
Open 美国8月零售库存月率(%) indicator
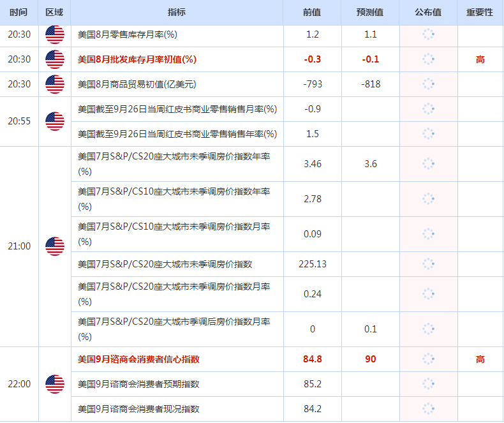coord(128,34)
